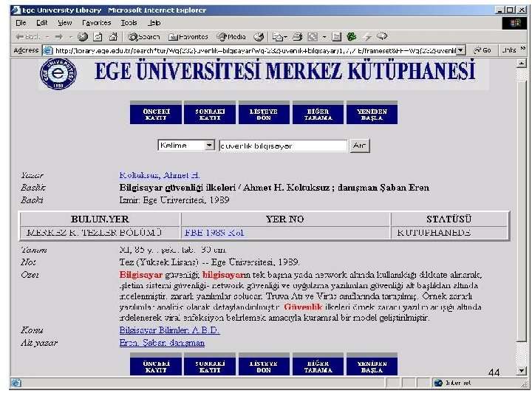Screen dimensions: 532x399
Task: Click the KÜTÜPHANEDE status cell
Action: (449, 233)
